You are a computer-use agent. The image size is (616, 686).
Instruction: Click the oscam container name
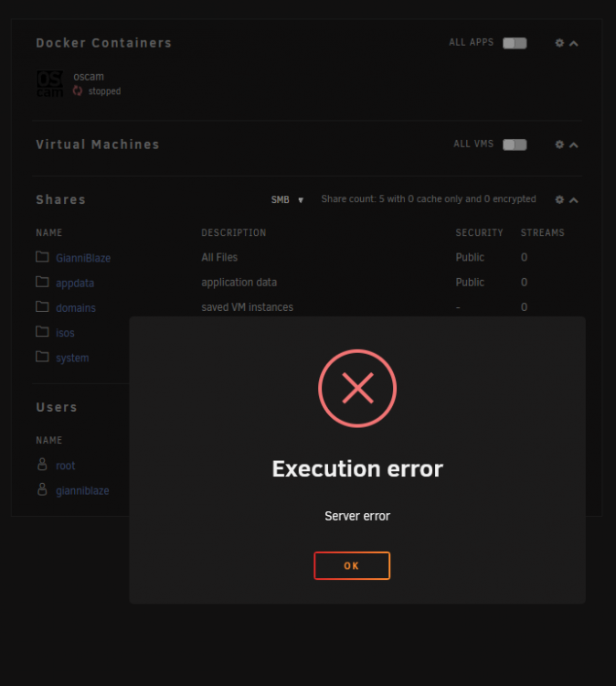coord(89,77)
